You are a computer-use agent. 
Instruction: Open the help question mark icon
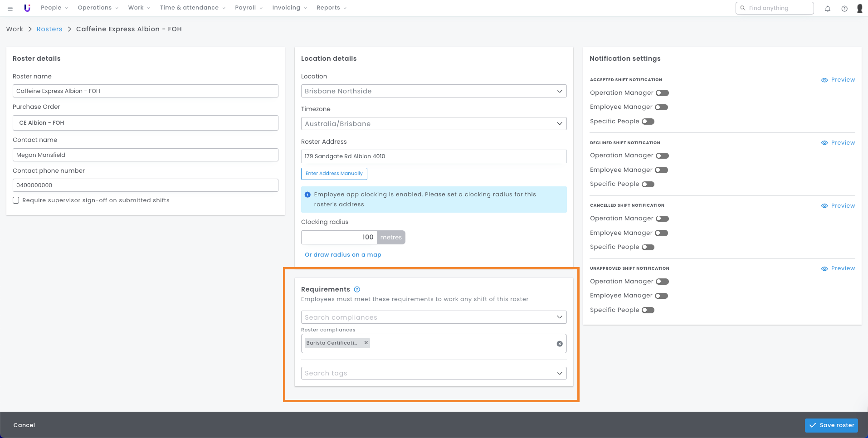click(844, 9)
